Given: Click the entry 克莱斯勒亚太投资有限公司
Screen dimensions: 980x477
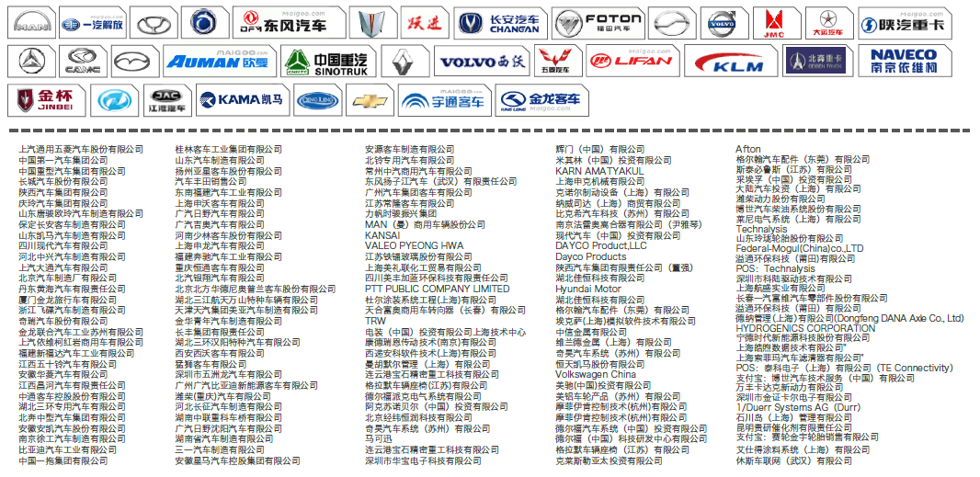Looking at the screenshot, I should pos(609,460).
